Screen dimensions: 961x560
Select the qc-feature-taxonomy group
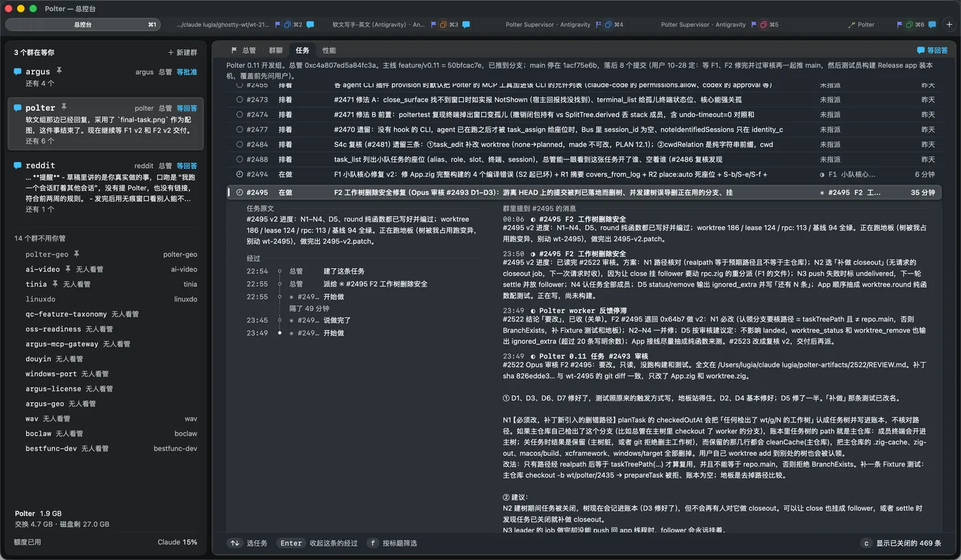[106, 314]
